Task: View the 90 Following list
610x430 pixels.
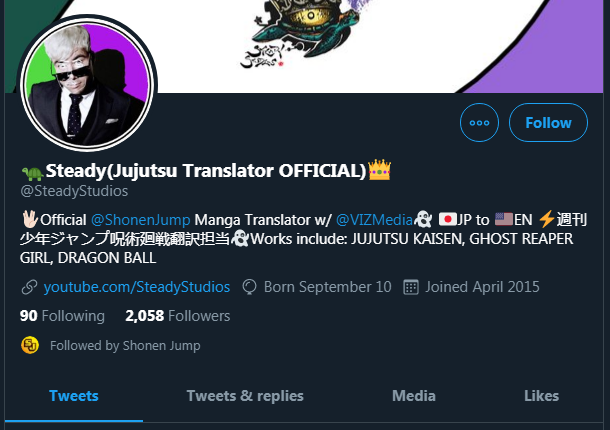Action: (x=62, y=316)
